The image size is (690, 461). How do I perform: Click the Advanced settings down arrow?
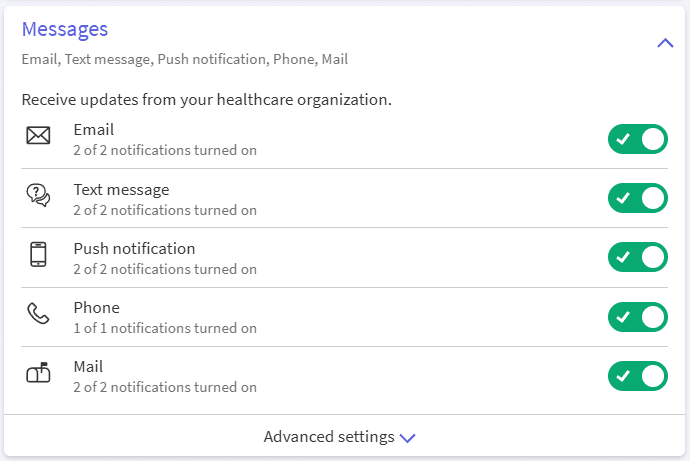[x=407, y=438]
